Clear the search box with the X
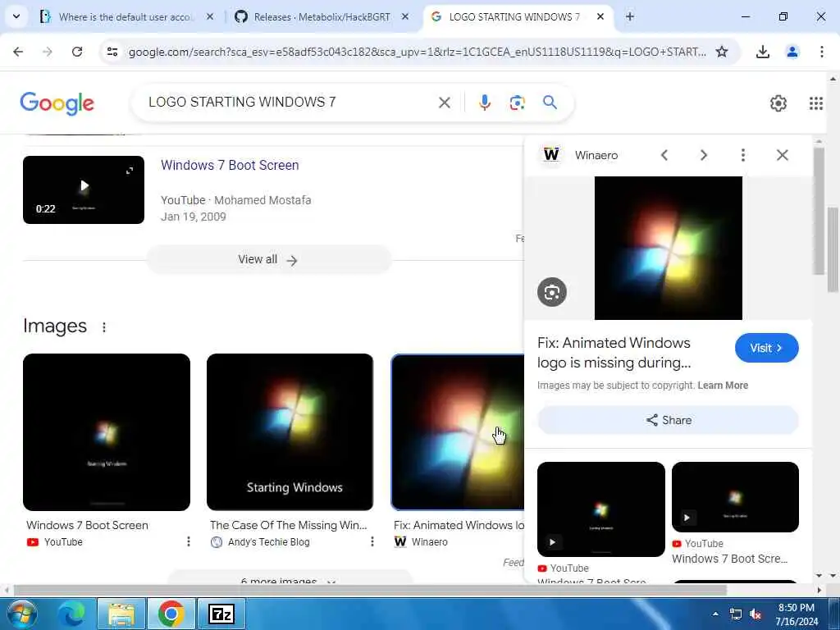The height and width of the screenshot is (630, 840). pyautogui.click(x=444, y=103)
